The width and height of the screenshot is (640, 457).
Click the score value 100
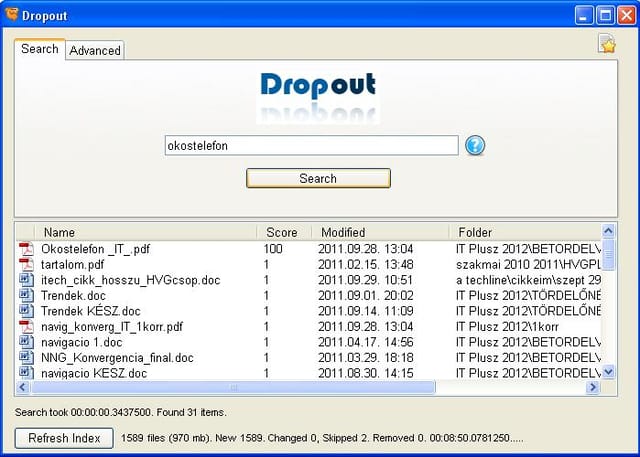click(x=273, y=249)
